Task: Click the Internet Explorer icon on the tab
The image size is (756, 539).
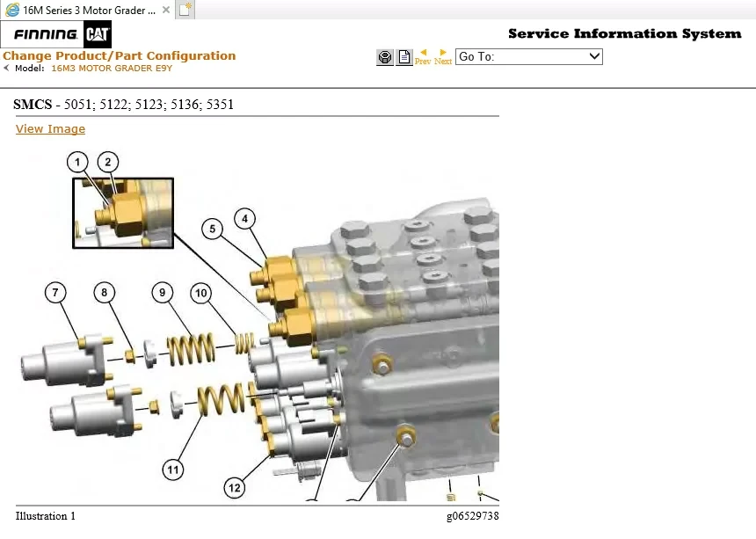Action: click(x=12, y=10)
